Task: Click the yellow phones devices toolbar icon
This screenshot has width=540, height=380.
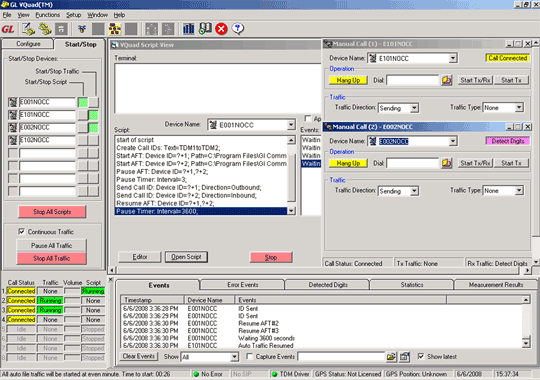Action: [x=45, y=29]
